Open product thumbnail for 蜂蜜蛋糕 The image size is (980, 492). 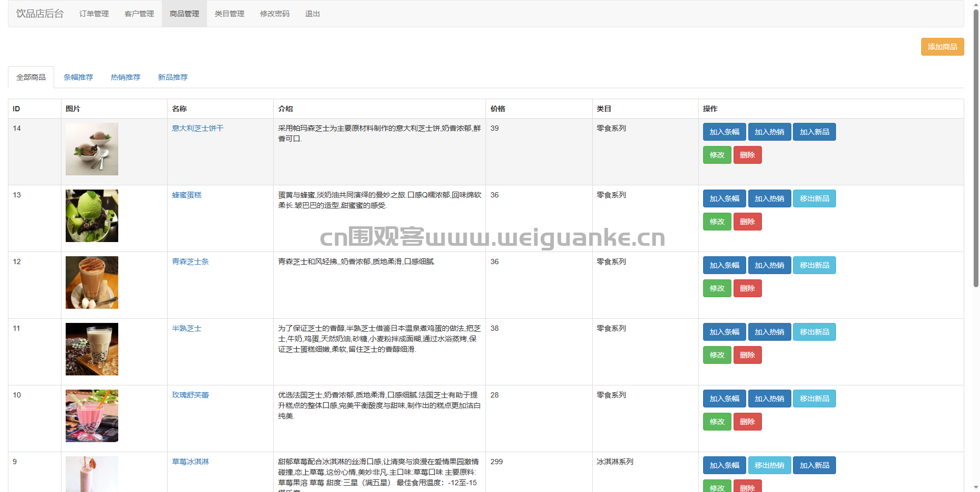click(92, 216)
